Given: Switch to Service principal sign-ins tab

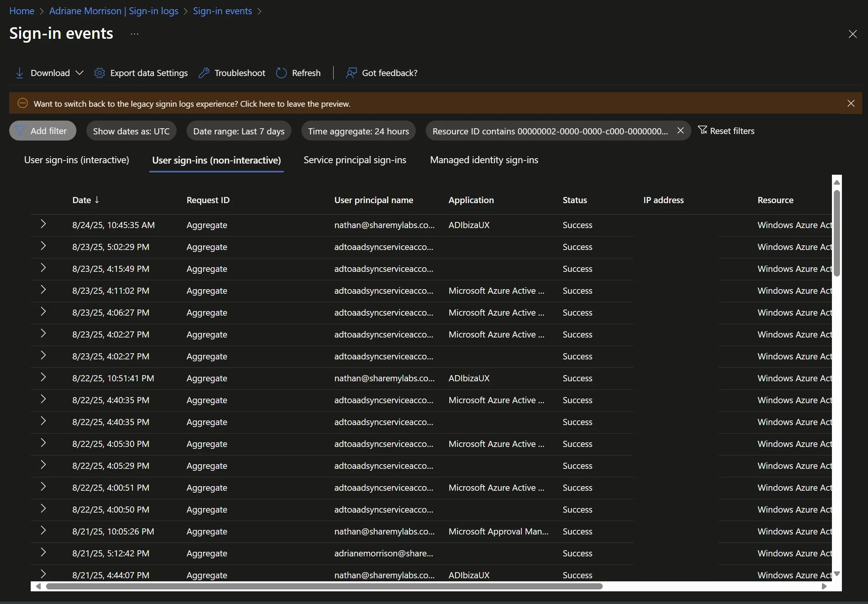Looking at the screenshot, I should [x=354, y=160].
